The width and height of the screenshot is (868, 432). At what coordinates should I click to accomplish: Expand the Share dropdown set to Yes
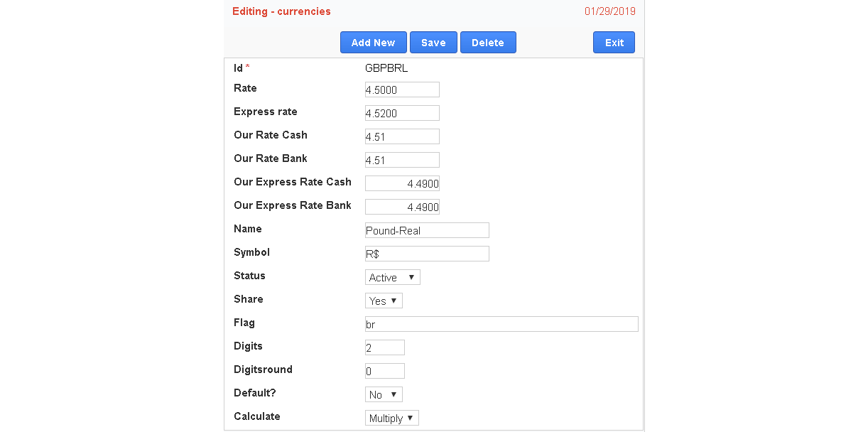pos(384,301)
